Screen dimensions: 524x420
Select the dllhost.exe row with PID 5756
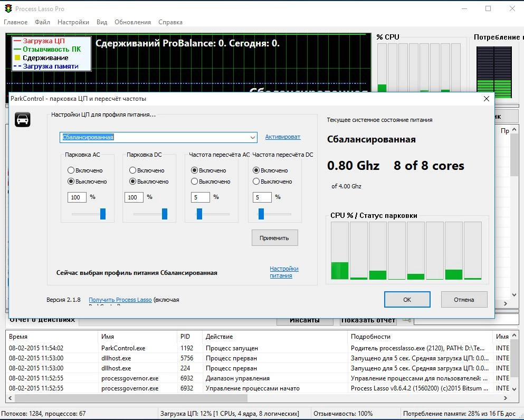(259, 358)
